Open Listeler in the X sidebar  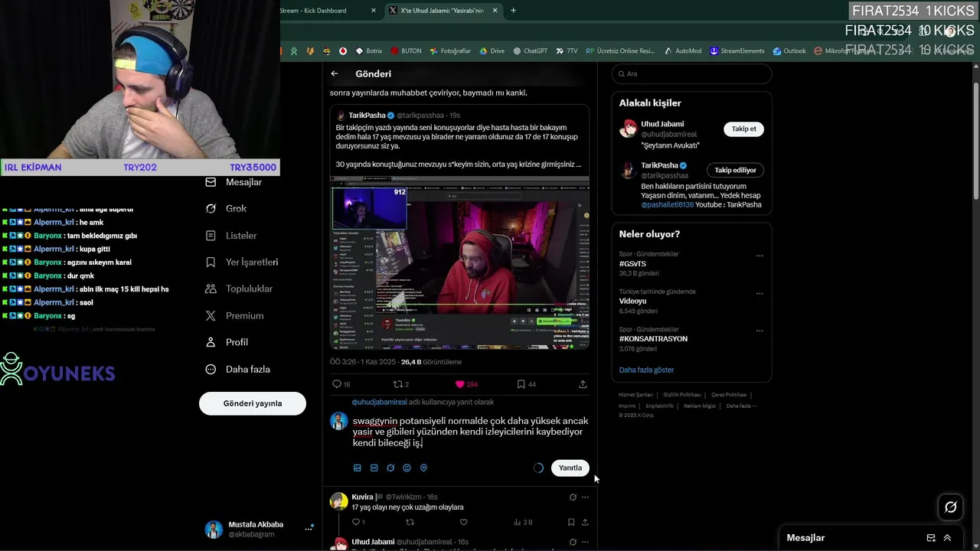pos(231,236)
